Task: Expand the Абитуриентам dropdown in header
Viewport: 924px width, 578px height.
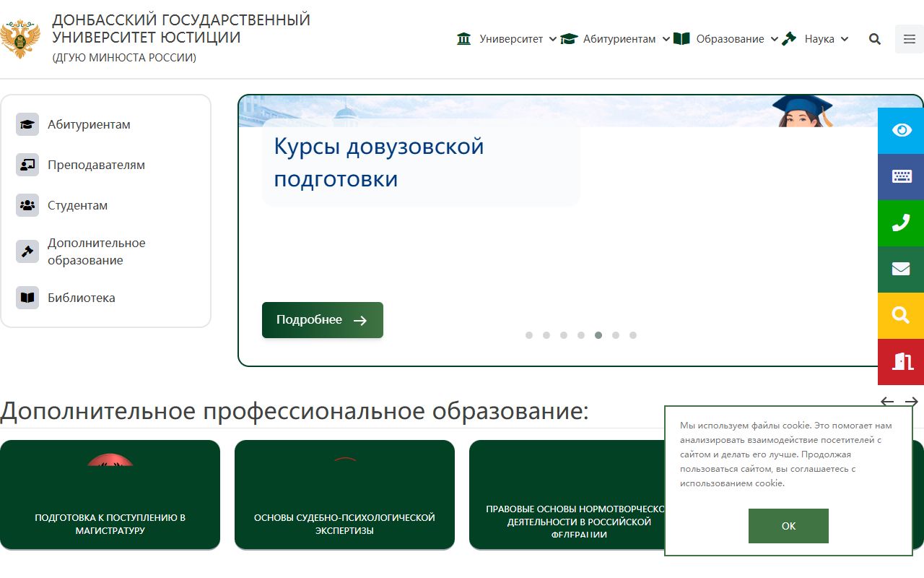Action: [x=666, y=39]
